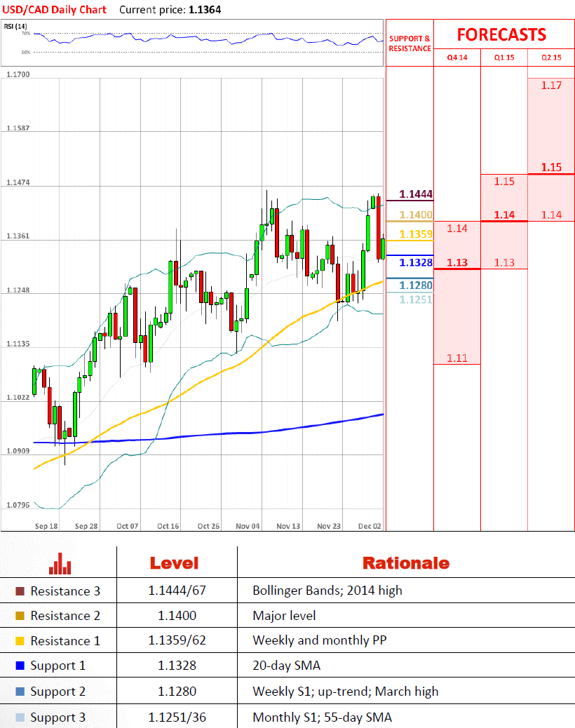This screenshot has width=575, height=728.
Task: Click the 'Resistance 1' row label
Action: point(65,641)
